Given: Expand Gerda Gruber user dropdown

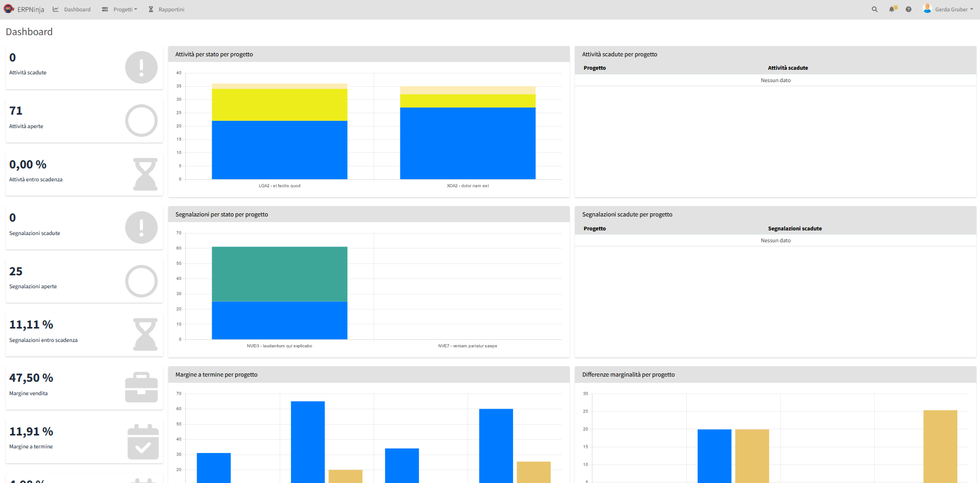Looking at the screenshot, I should pyautogui.click(x=954, y=9).
